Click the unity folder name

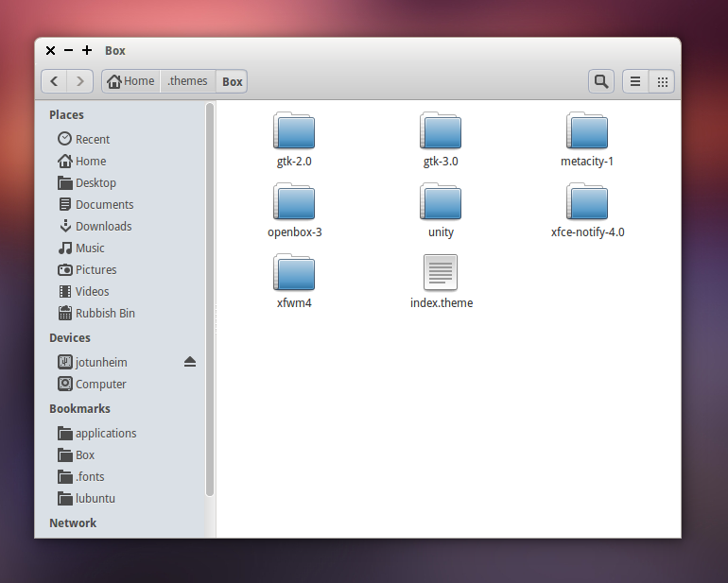click(441, 232)
